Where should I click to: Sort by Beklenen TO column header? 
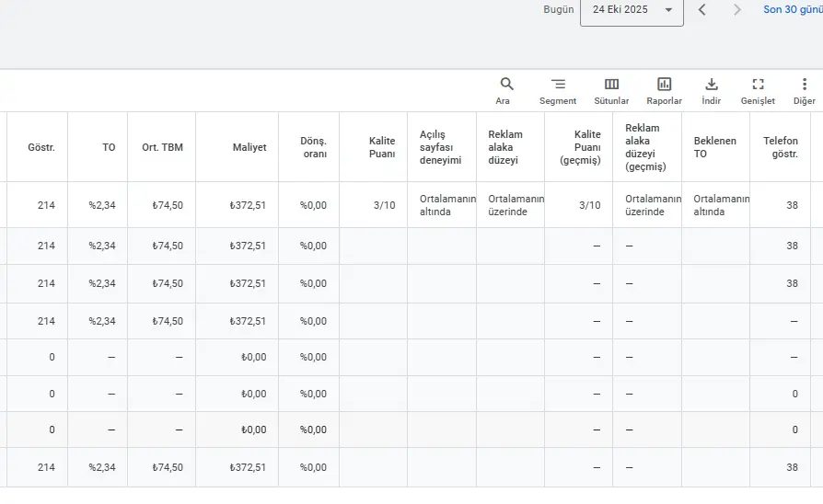click(x=713, y=147)
